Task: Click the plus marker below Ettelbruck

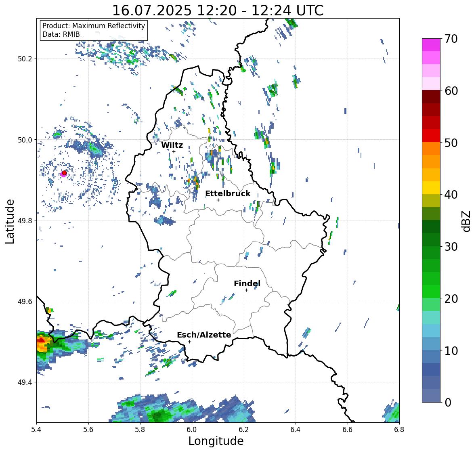Action: (218, 200)
